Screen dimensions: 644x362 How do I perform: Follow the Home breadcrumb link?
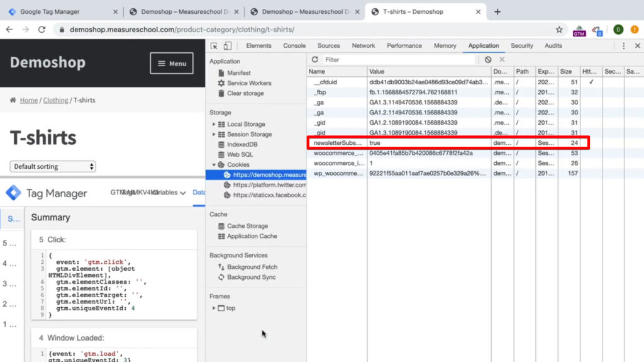[x=29, y=100]
